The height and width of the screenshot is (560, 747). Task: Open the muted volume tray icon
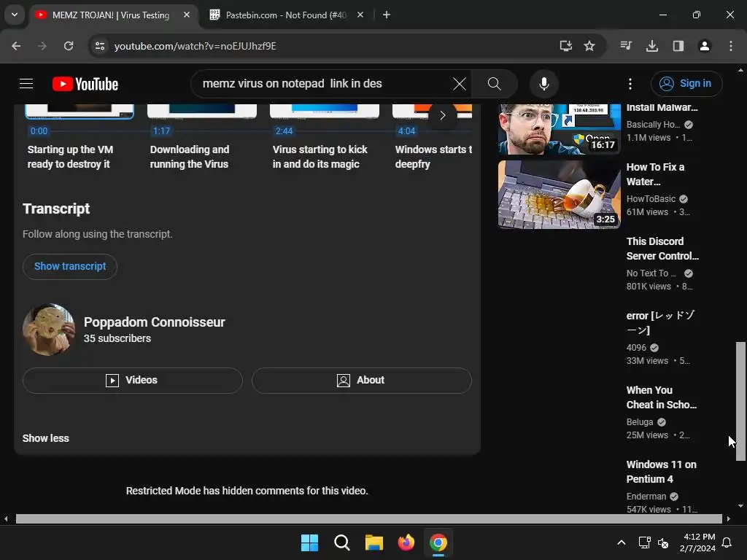[662, 542]
